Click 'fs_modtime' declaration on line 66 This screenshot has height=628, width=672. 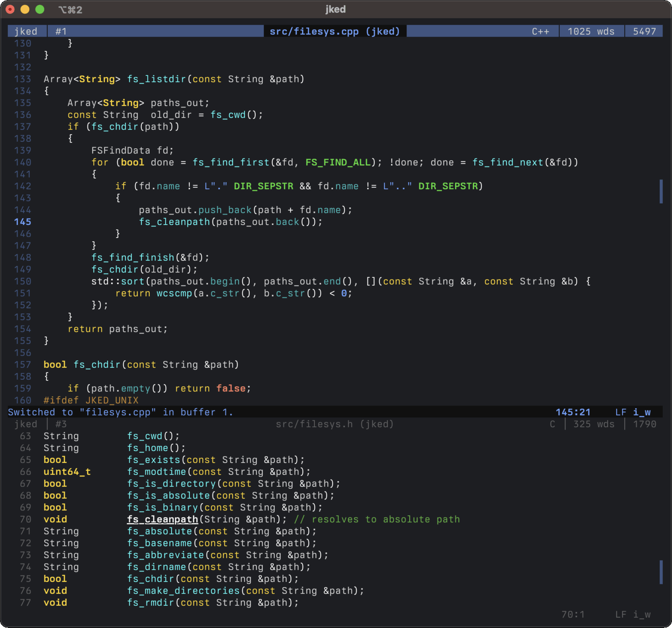(x=157, y=472)
